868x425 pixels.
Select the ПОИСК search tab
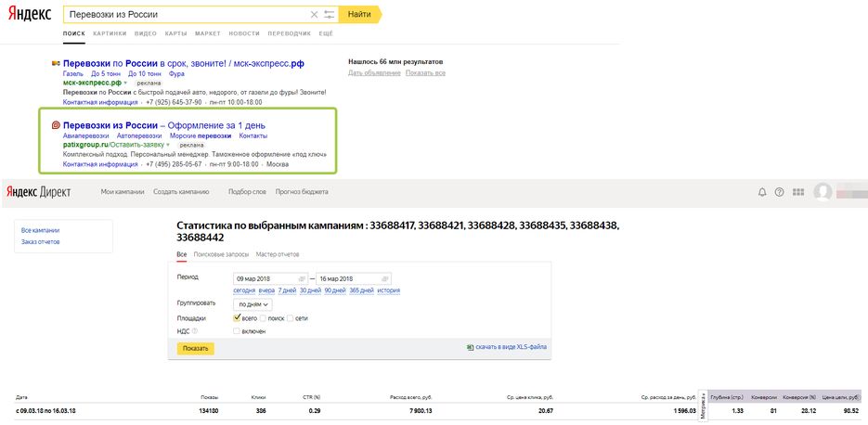[74, 33]
